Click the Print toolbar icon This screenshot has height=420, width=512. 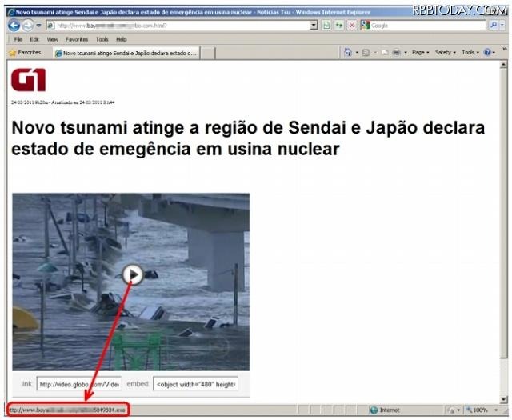[394, 52]
